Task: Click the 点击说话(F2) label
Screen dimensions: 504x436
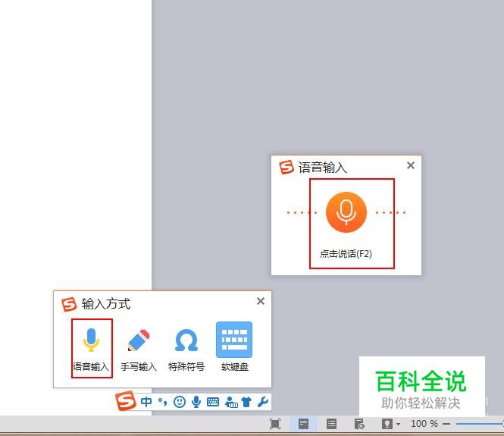Action: [x=346, y=254]
